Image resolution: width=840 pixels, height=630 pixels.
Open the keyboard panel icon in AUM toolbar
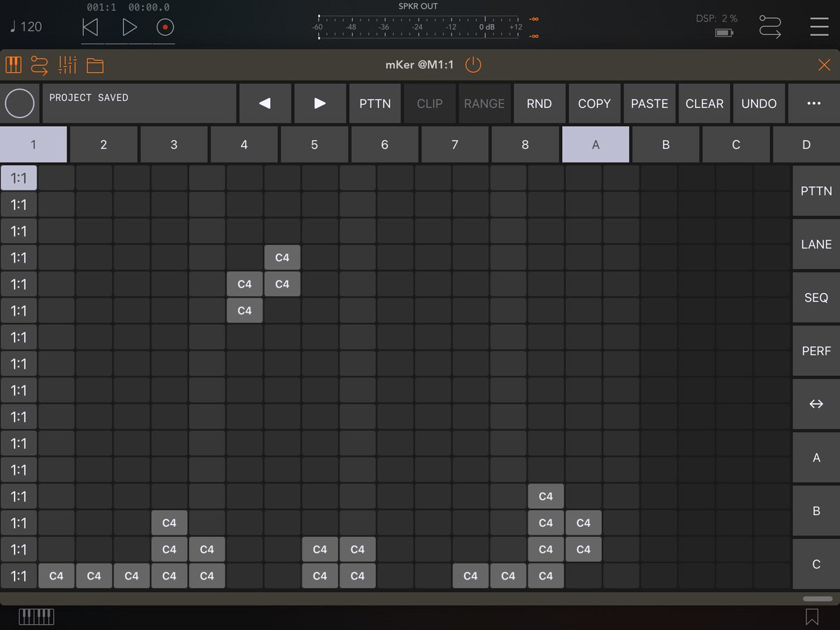click(13, 64)
